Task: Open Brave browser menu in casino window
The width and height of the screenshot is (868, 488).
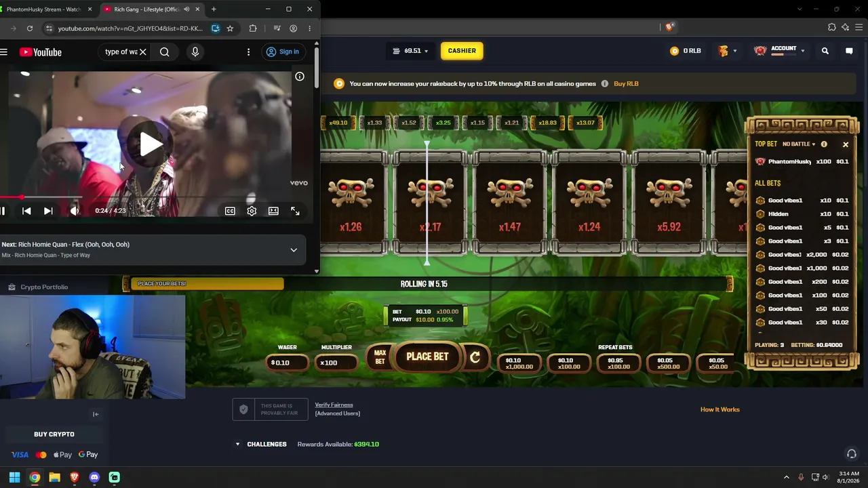Action: (x=859, y=27)
